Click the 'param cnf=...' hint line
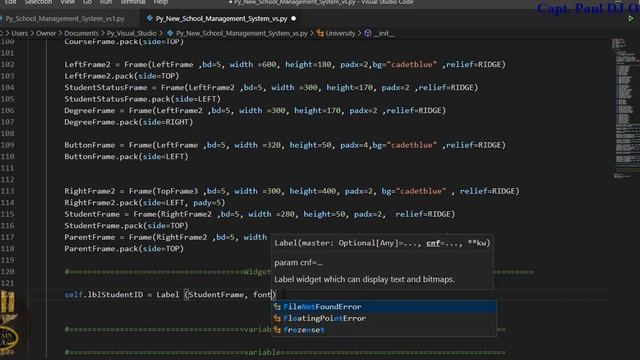The width and height of the screenshot is (640, 360). (298, 263)
